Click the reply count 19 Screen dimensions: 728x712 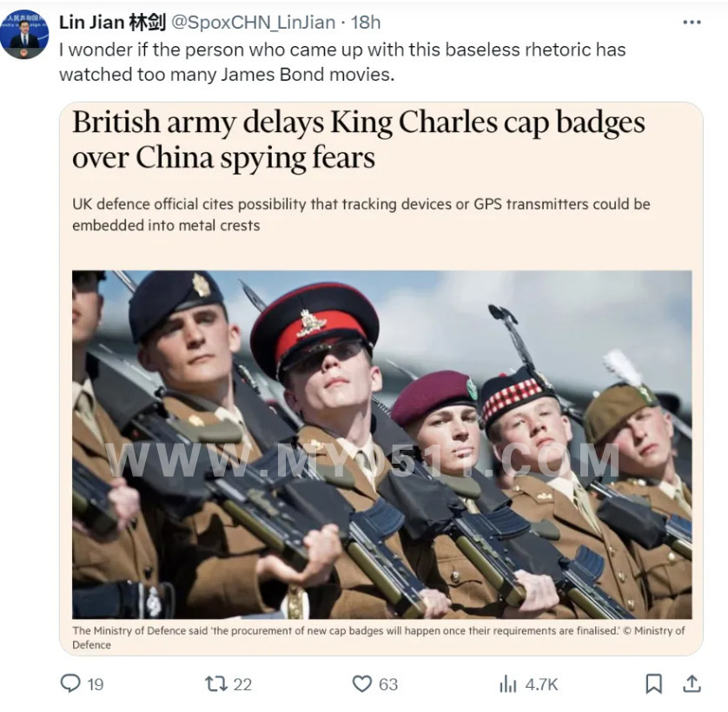click(96, 684)
